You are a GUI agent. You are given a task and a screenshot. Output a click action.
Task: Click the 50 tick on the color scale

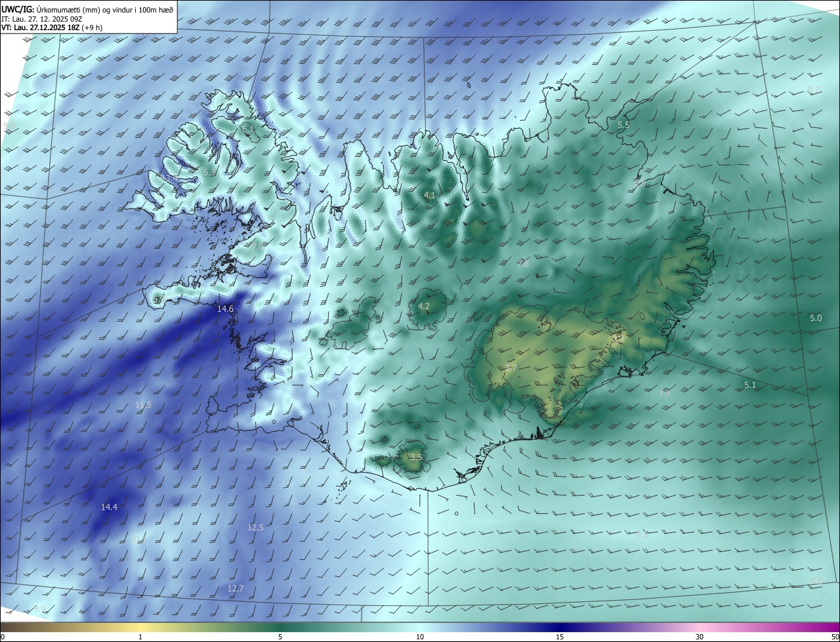tap(835, 637)
